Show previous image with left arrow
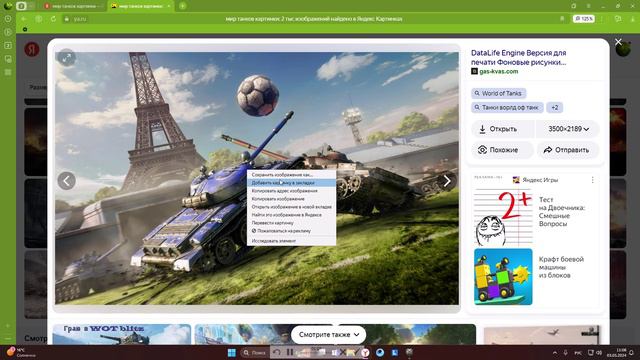The image size is (640, 360). pyautogui.click(x=67, y=180)
